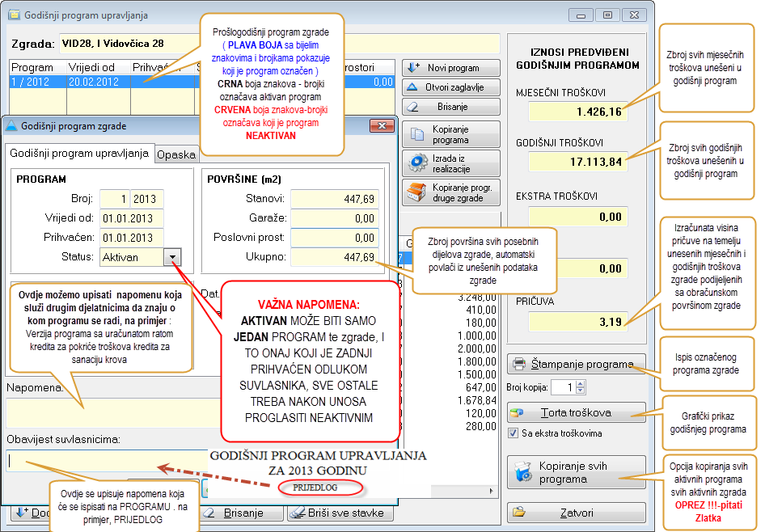Select the Godišnji program upravljanja tab
This screenshot has height=532, width=765.
click(x=79, y=153)
